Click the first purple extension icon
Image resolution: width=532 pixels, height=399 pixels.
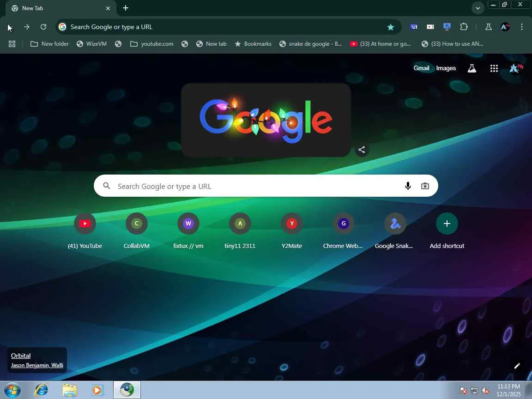pos(414,27)
